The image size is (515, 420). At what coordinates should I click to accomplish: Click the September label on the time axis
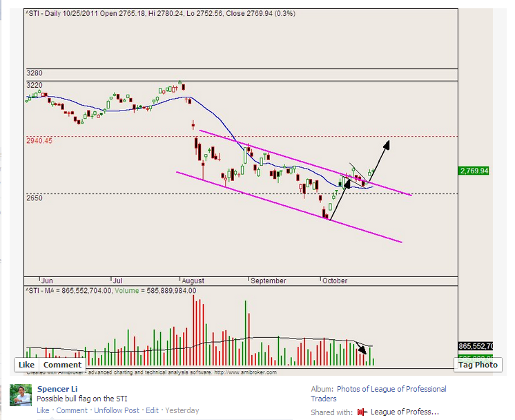(269, 280)
